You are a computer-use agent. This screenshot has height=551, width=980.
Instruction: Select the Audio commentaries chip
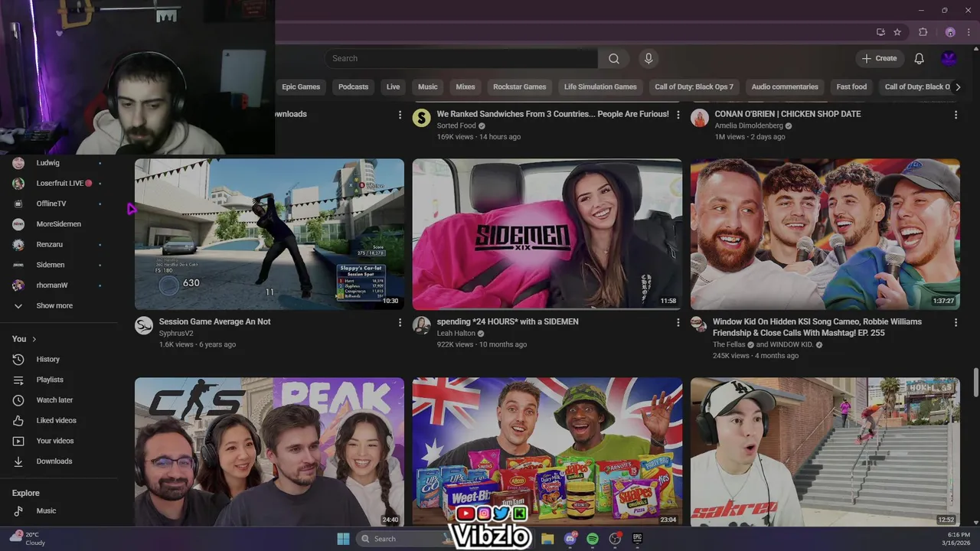(785, 87)
